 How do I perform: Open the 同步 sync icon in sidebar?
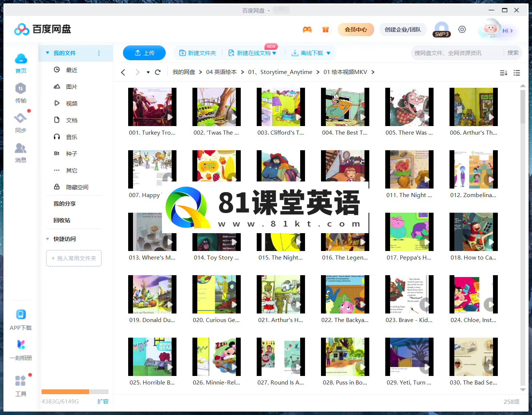[x=20, y=118]
